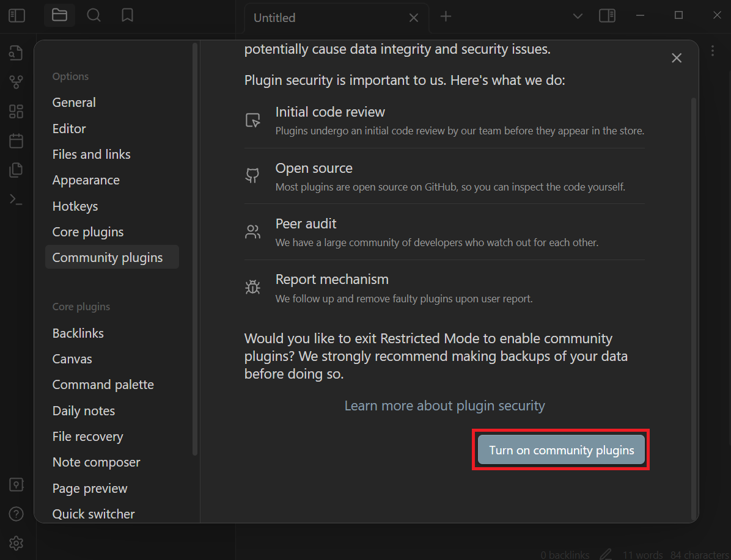Viewport: 731px width, 560px height.
Task: Open settings gear icon
Action: (x=17, y=544)
